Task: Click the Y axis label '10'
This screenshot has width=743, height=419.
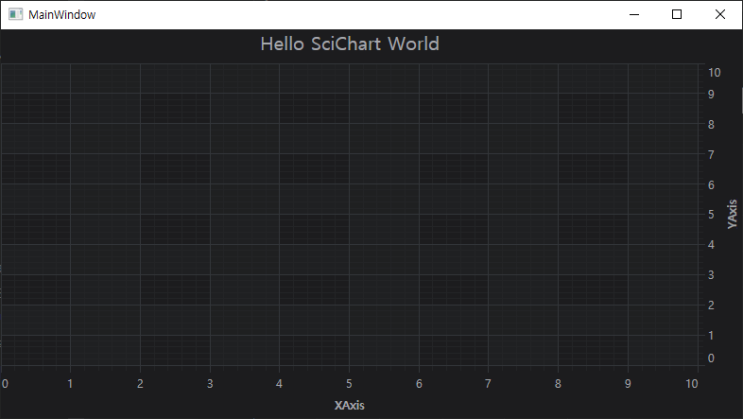Action: pyautogui.click(x=714, y=73)
